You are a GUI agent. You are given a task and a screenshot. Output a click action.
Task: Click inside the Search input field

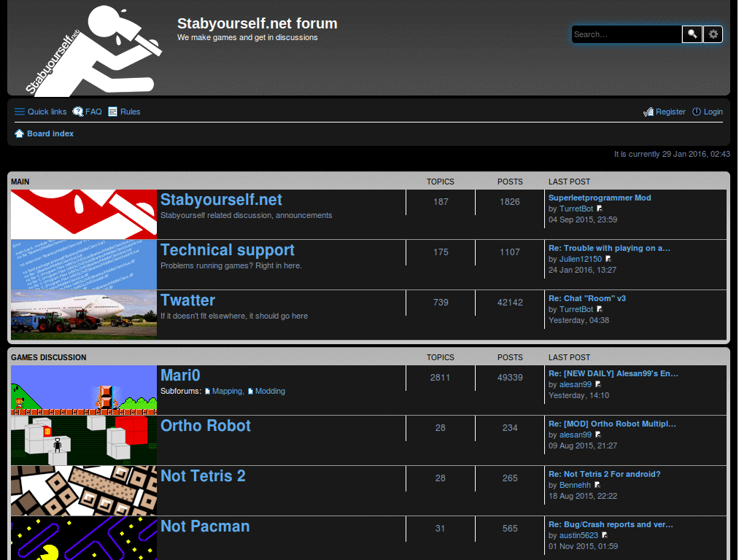click(x=626, y=34)
